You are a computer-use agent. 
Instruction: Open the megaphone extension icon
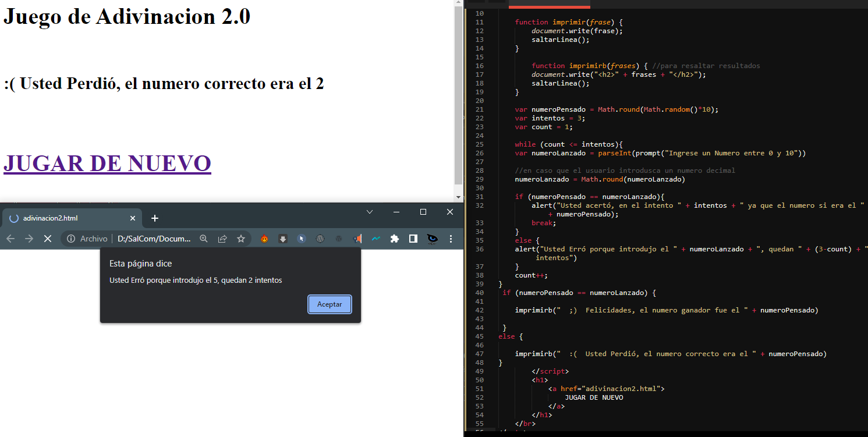click(x=357, y=239)
